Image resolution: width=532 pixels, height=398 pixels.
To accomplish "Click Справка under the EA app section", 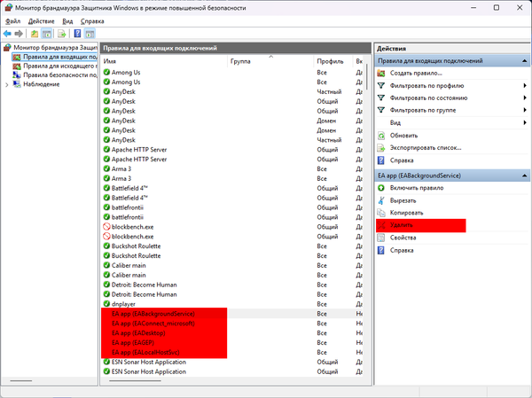I will [x=402, y=250].
